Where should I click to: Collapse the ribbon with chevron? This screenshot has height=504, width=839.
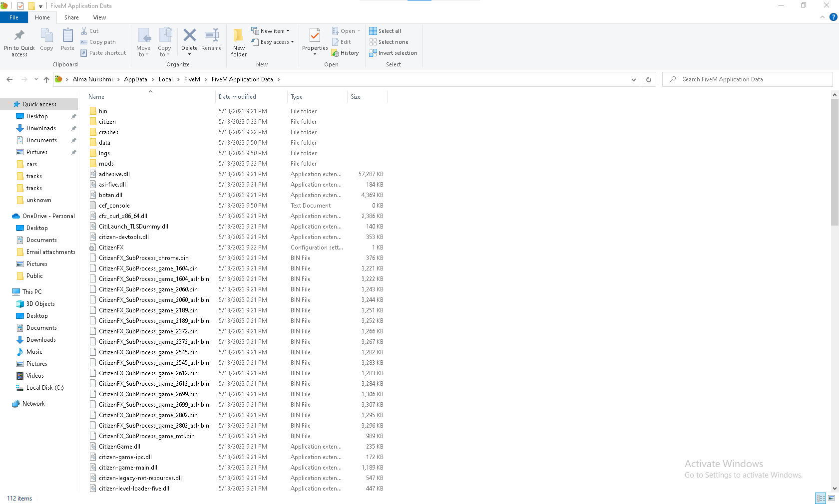click(x=822, y=17)
